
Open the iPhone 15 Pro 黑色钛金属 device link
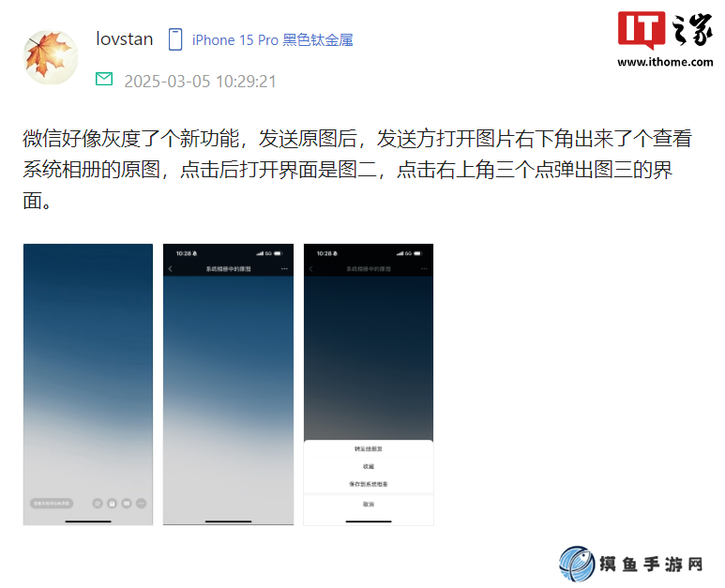click(x=272, y=40)
